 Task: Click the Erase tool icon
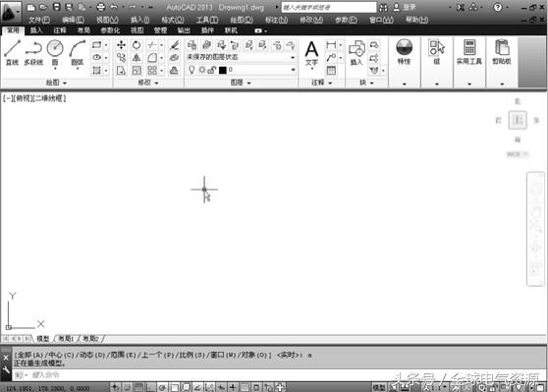pos(174,45)
